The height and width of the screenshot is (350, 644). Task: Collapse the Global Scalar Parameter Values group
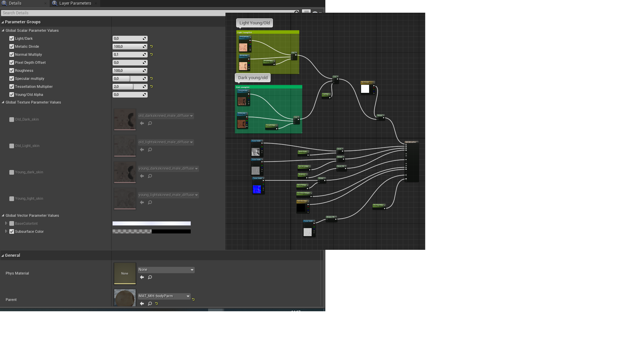pyautogui.click(x=3, y=30)
